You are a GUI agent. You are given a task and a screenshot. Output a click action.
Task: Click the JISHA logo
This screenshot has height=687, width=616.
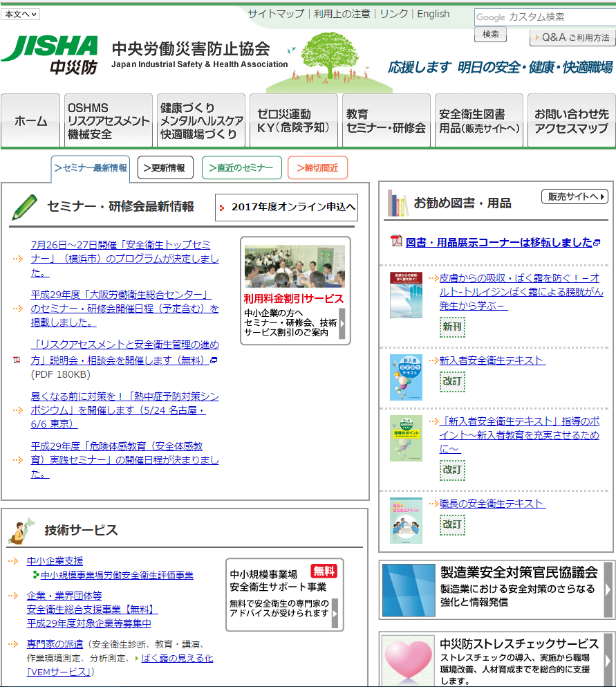[x=50, y=54]
